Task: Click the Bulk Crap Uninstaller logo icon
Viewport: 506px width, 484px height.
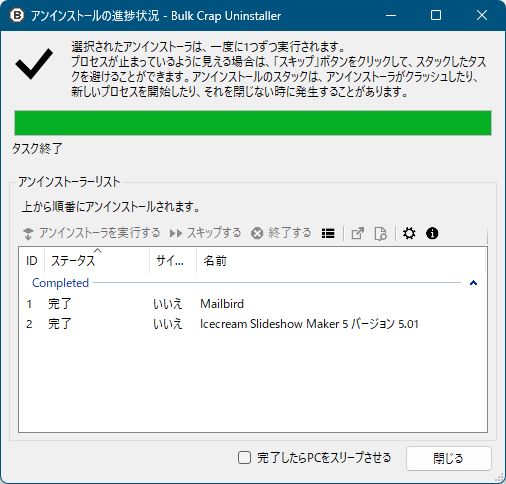Action: point(17,15)
